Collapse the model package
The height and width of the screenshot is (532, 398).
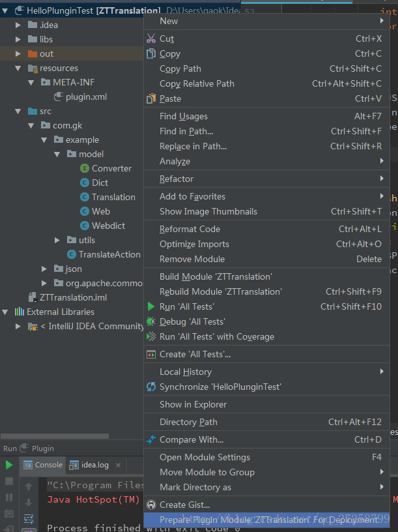coord(57,154)
